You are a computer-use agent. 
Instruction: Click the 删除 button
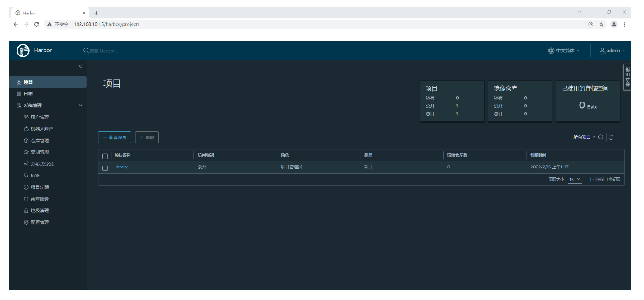(x=147, y=137)
